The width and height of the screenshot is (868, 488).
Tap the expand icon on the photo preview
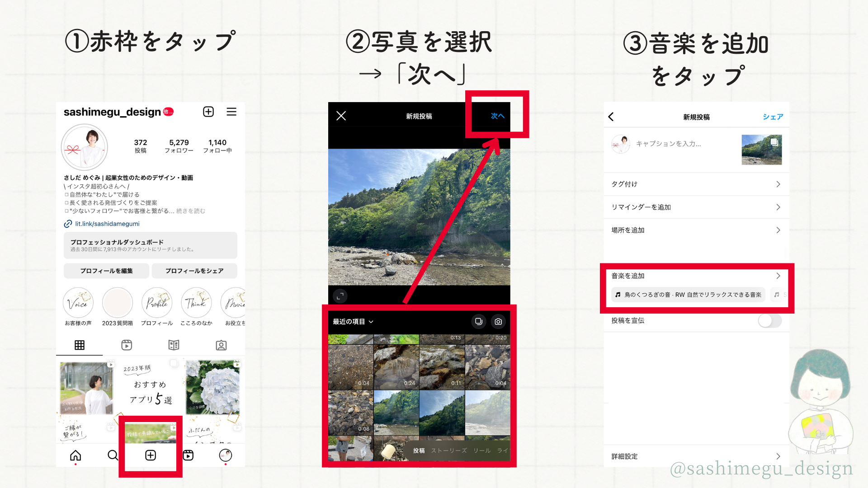click(x=341, y=296)
